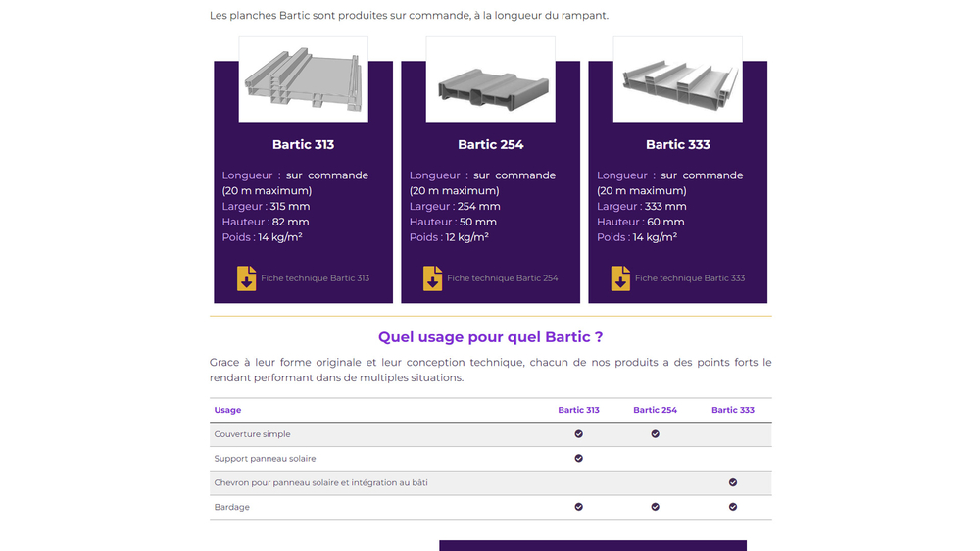Screen dimensions: 980x551
Task: Click Bartic 333 checkmark in Bardage row
Action: [x=732, y=507]
